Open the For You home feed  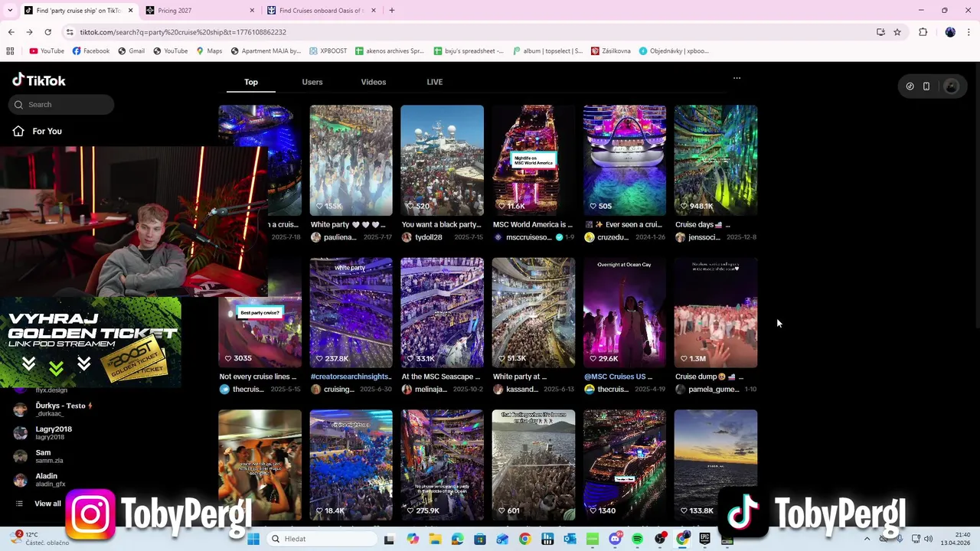coord(38,131)
